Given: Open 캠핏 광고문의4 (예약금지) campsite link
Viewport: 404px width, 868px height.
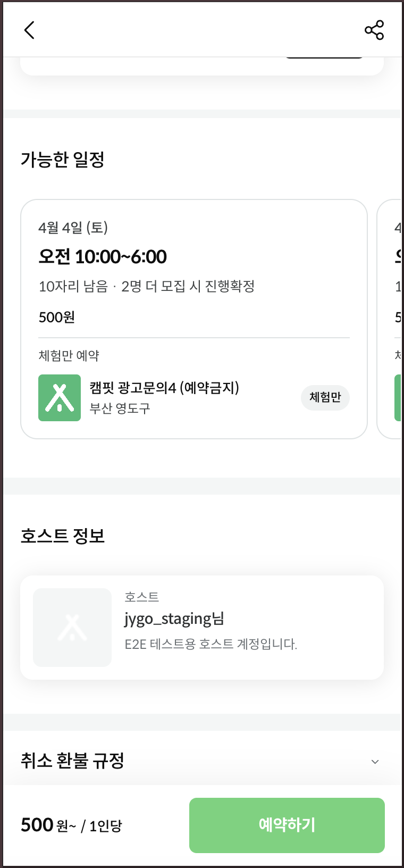Looking at the screenshot, I should [164, 388].
